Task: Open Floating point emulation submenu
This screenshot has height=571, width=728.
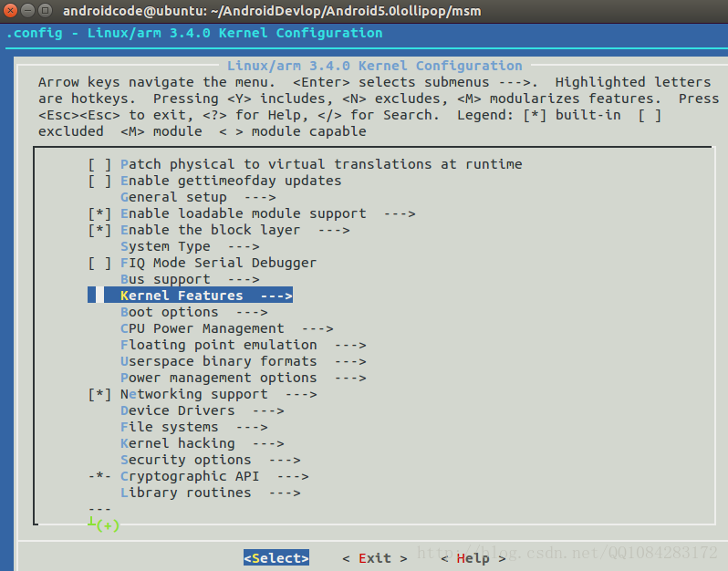Action: coord(243,345)
